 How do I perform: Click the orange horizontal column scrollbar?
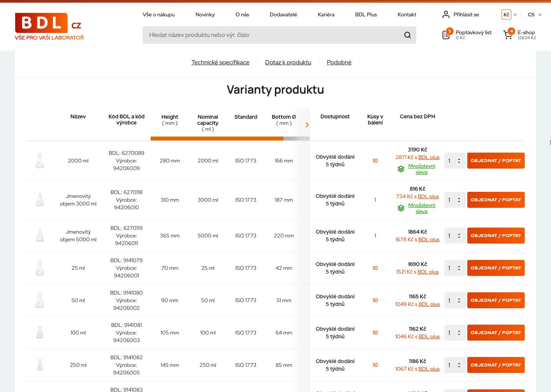[217, 139]
